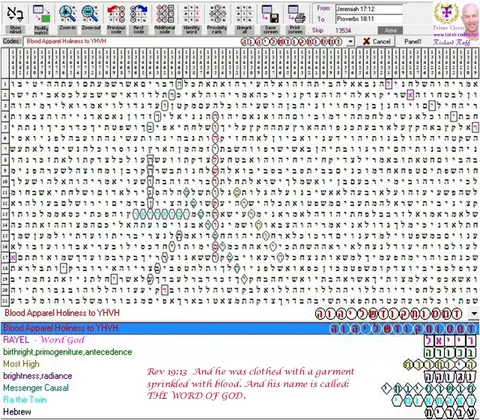Select the brightness,radiance row

[239, 376]
